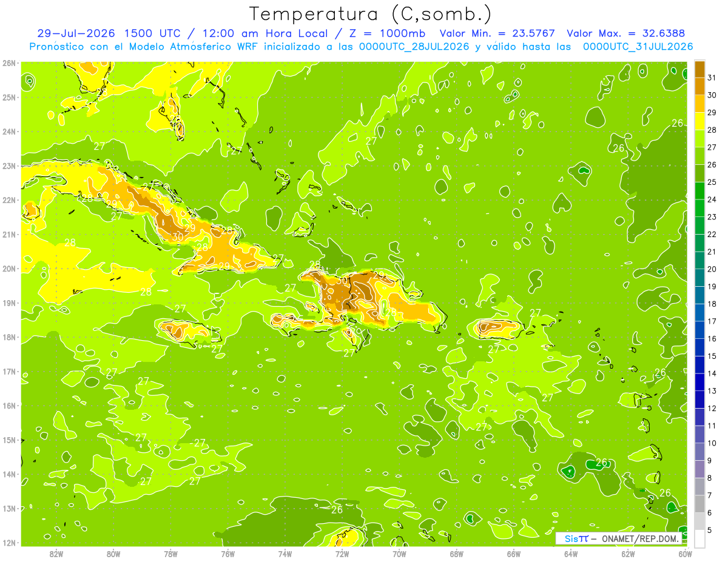Screen dimensions: 728x562
Task: Pick the gray swatch between 6 and 7
Action: point(699,504)
